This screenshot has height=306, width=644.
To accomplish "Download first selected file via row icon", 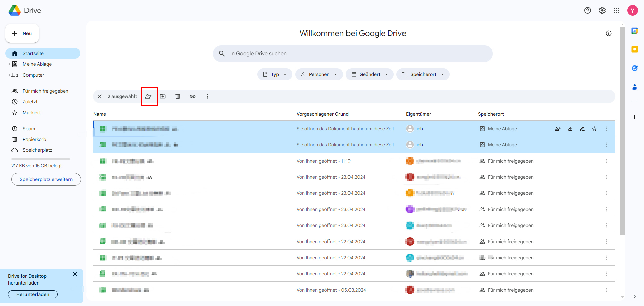I will [x=570, y=129].
